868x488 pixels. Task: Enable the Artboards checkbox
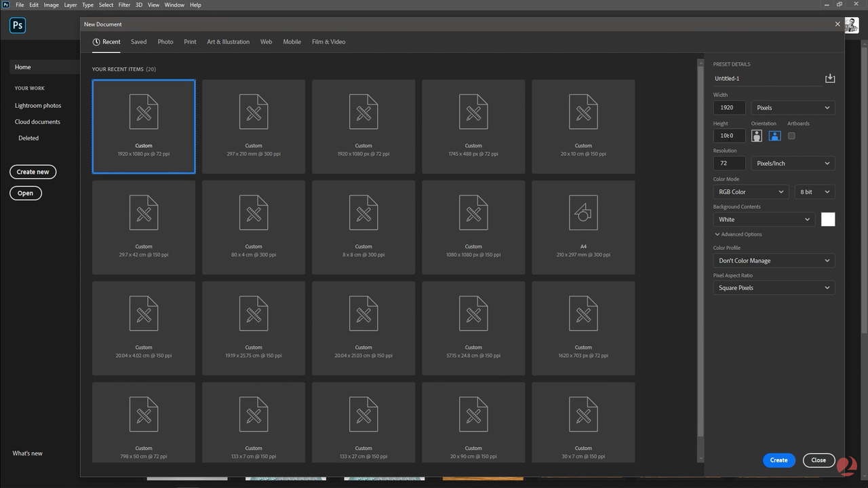coord(791,136)
